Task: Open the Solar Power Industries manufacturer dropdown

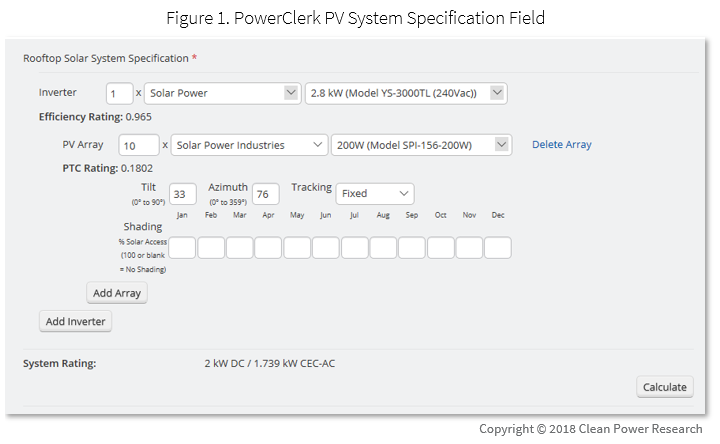Action: [x=249, y=145]
